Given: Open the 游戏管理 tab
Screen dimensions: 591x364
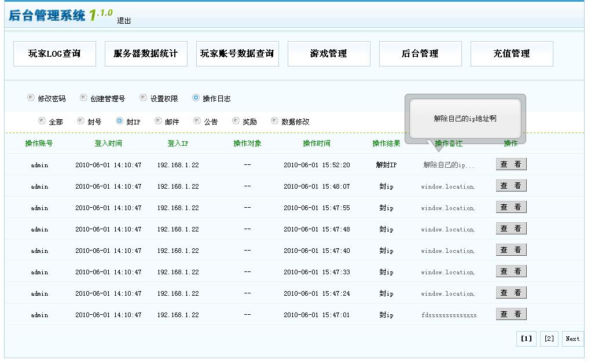Looking at the screenshot, I should point(328,53).
